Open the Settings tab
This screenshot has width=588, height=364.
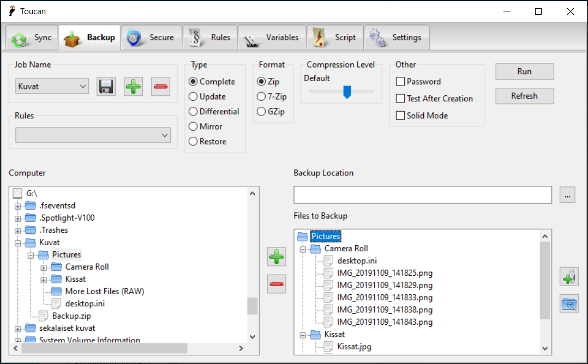click(396, 38)
